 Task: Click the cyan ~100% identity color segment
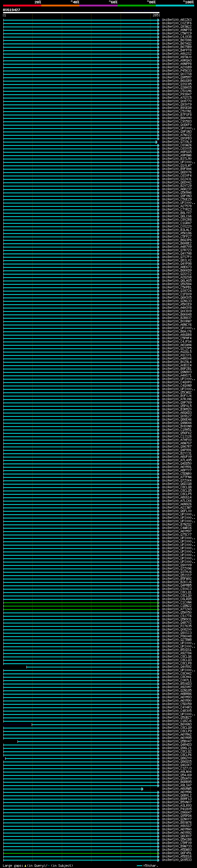(x=175, y=6)
